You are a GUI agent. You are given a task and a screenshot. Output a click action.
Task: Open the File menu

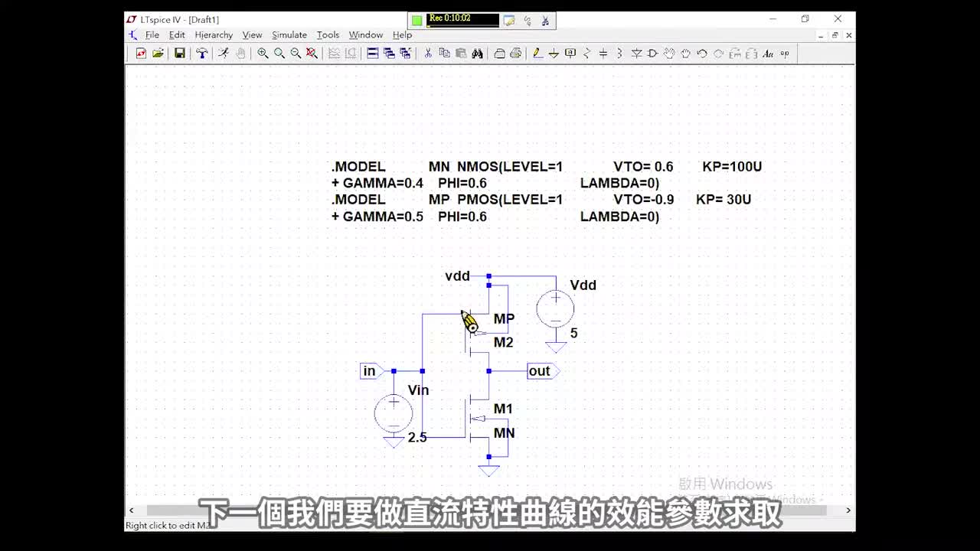(152, 35)
